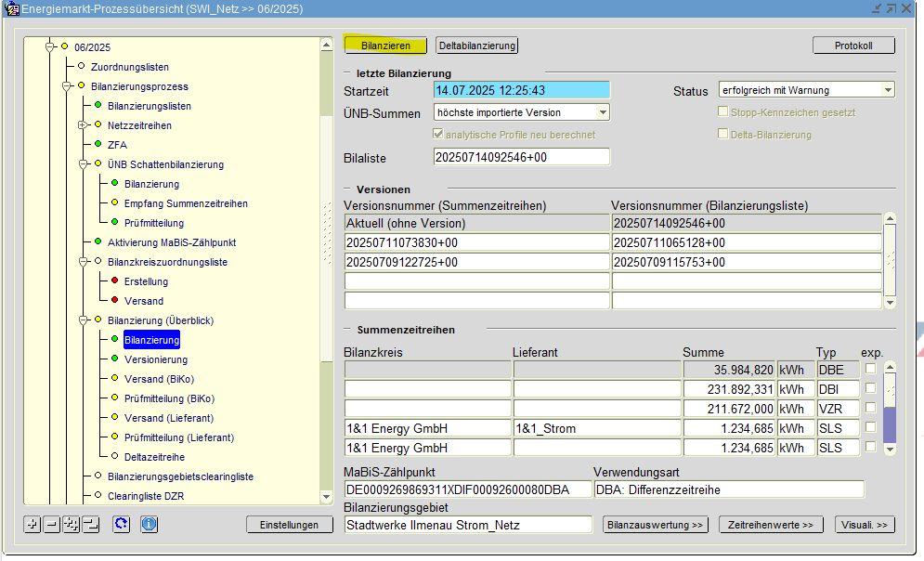Enable exp. checkbox for 1&1_Strom row
924x561 pixels.
coord(871,428)
